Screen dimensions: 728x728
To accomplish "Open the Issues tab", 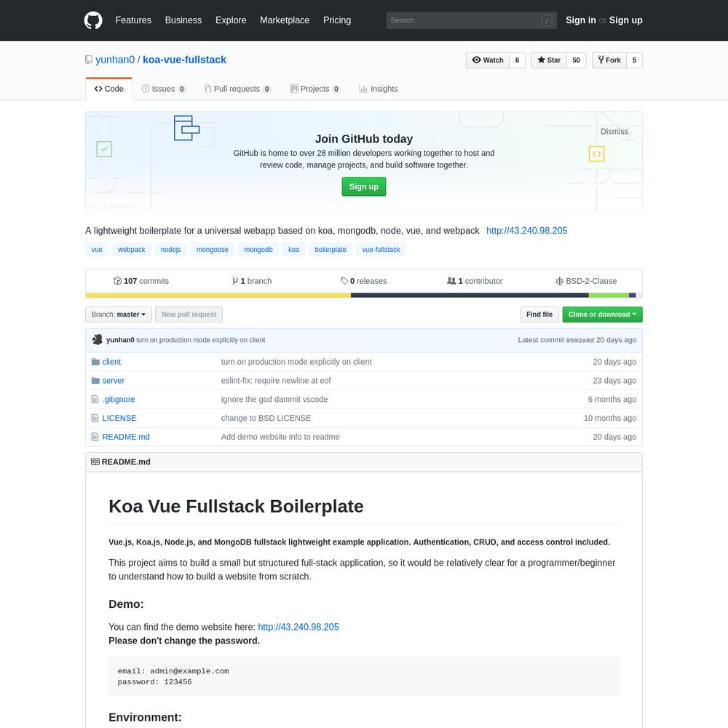I will 163,89.
